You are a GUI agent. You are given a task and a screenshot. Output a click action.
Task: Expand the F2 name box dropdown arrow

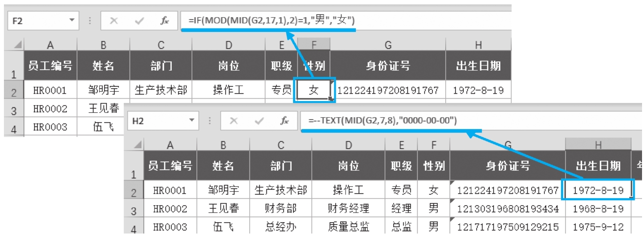coord(72,21)
